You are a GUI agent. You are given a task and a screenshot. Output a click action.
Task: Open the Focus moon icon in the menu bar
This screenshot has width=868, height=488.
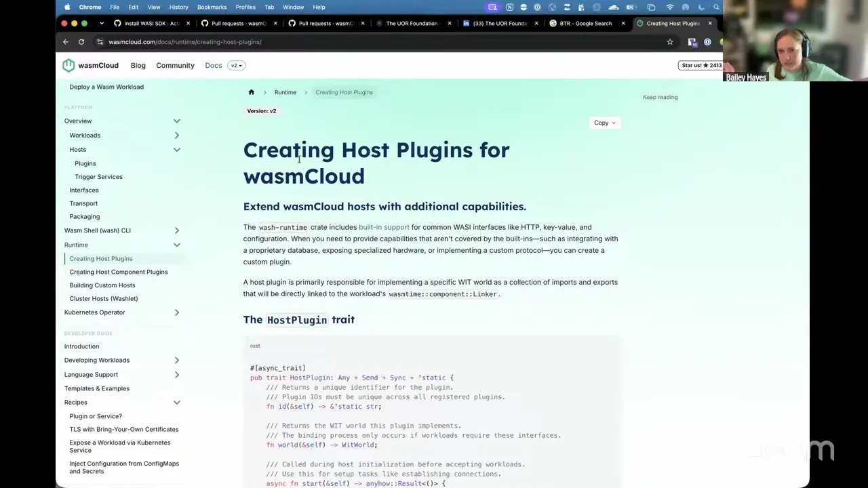(701, 7)
